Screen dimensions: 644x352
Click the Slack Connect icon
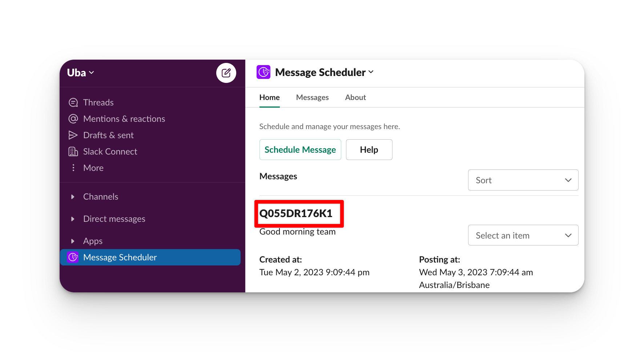pyautogui.click(x=73, y=151)
